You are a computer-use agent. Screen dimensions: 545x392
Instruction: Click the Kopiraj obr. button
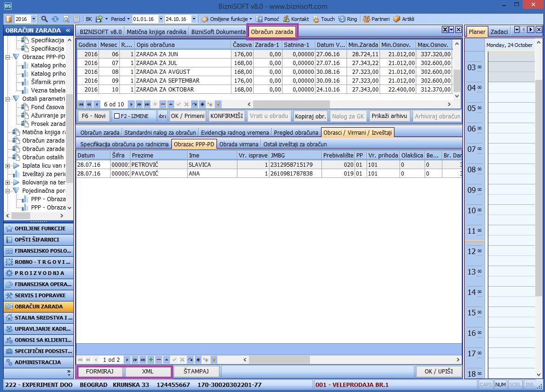(x=310, y=116)
